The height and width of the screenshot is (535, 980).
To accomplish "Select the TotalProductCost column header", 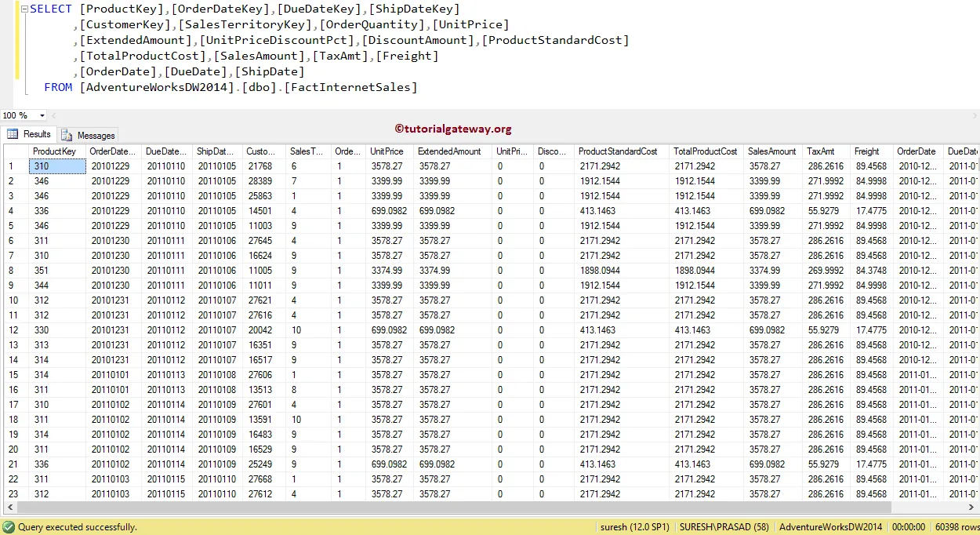I will (x=706, y=151).
